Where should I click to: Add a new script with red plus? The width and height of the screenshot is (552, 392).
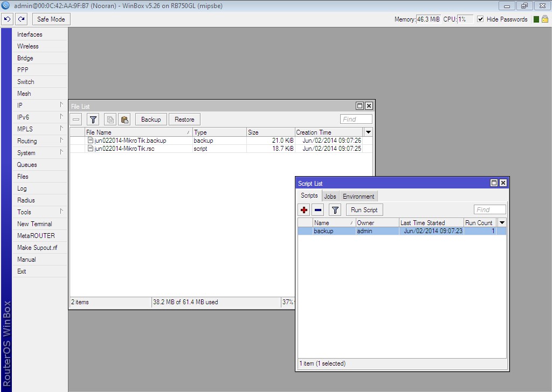pos(304,210)
